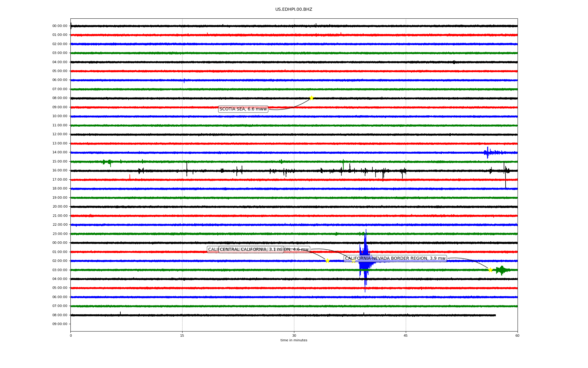The height and width of the screenshot is (368, 588).
Task: Click the 'time in minutes' axis label
Action: [294, 340]
